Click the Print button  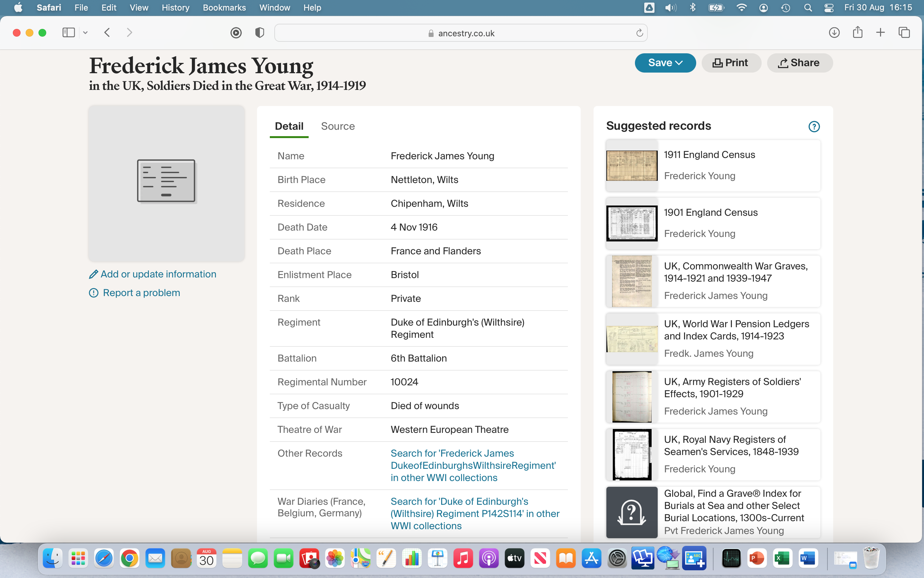point(731,63)
